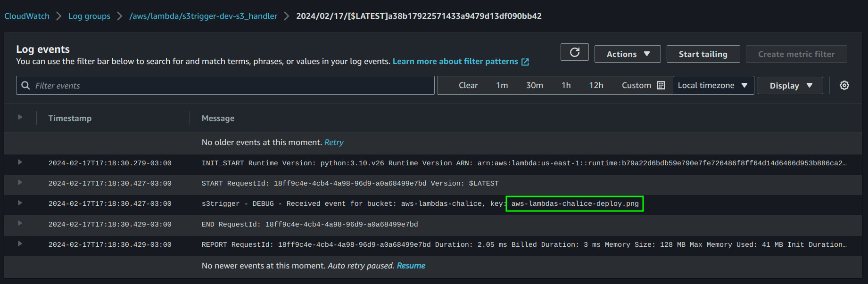The image size is (868, 284).
Task: Select the 30m time range
Action: click(x=535, y=85)
